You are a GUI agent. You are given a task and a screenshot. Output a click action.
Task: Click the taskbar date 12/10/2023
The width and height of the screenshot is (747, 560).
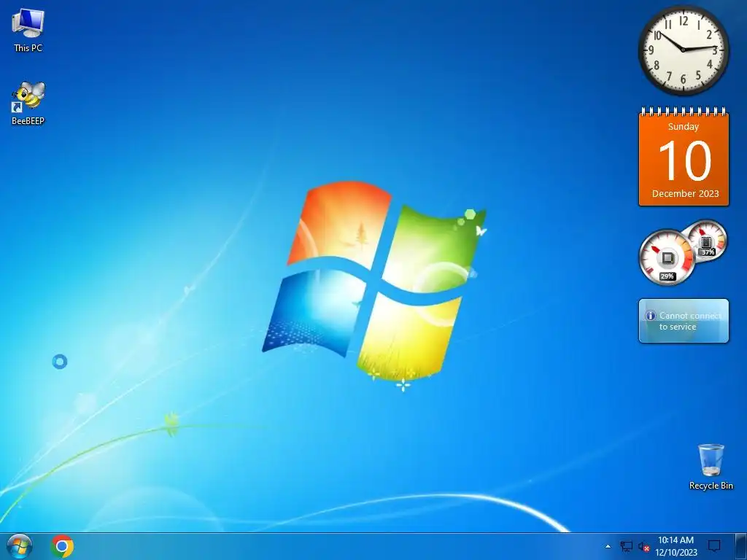pyautogui.click(x=676, y=553)
